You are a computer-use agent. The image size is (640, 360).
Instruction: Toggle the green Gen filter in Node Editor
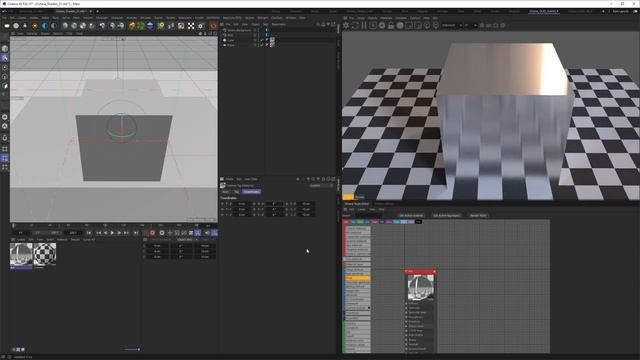[x=360, y=222]
